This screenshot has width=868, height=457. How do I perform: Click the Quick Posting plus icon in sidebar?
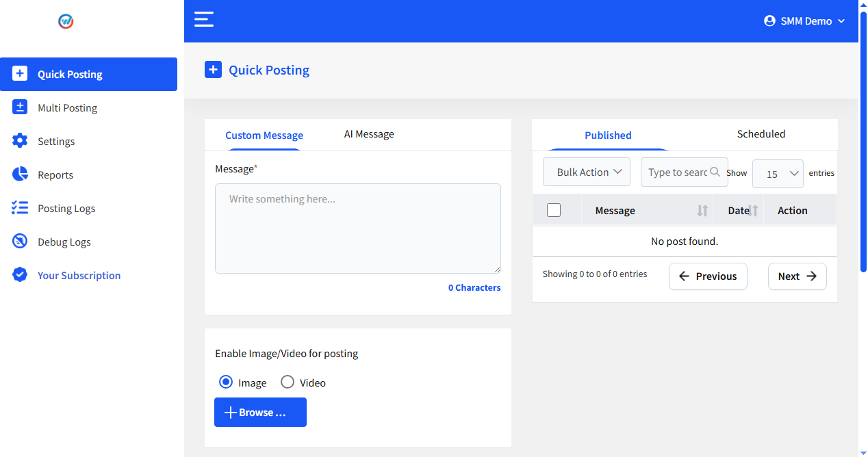click(20, 74)
